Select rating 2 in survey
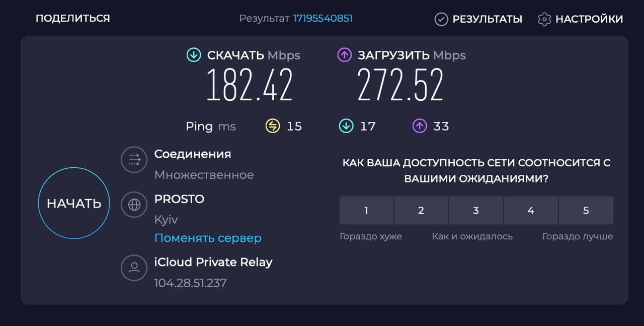The height and width of the screenshot is (326, 644). pyautogui.click(x=421, y=211)
